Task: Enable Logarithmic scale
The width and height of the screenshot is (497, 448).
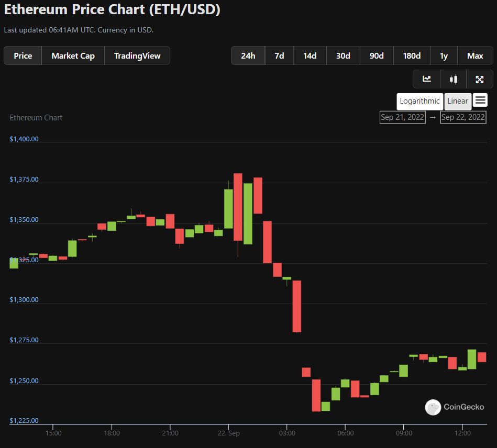Action: 419,102
